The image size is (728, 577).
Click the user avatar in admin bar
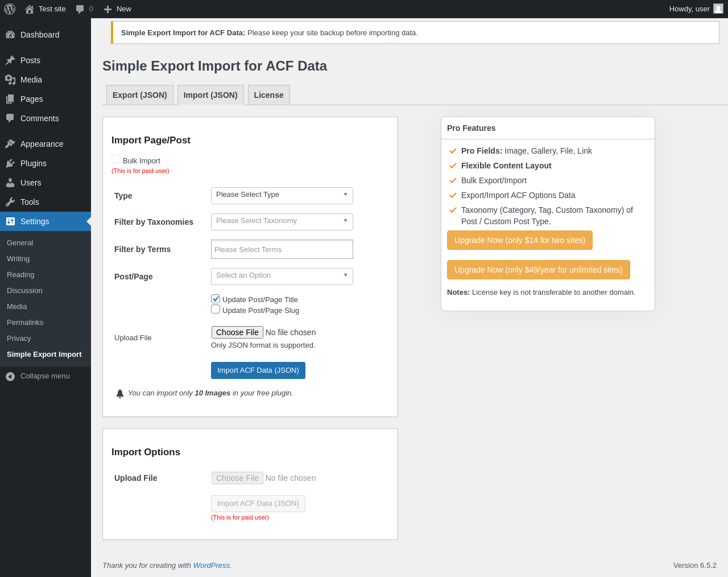pos(718,9)
